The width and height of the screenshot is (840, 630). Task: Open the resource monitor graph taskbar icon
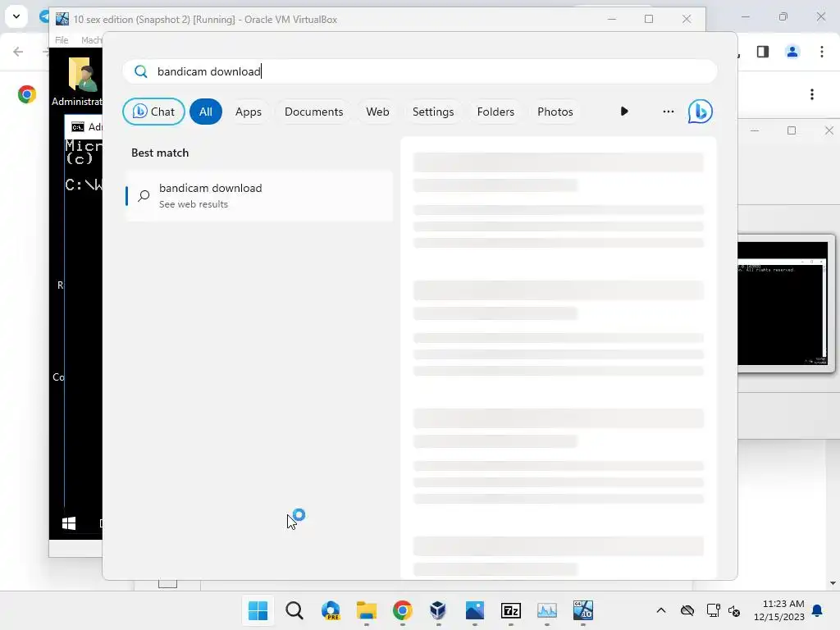pyautogui.click(x=547, y=610)
